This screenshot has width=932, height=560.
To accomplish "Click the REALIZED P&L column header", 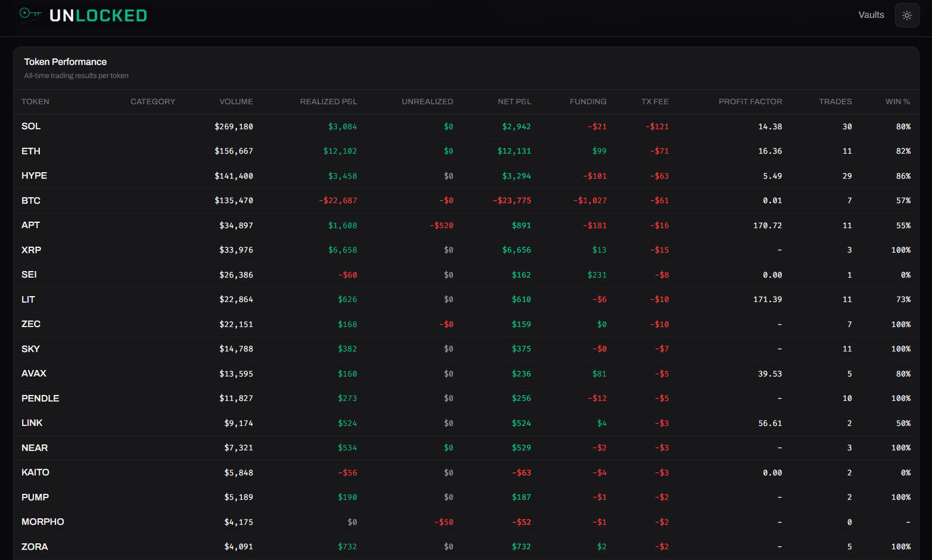I will point(328,101).
